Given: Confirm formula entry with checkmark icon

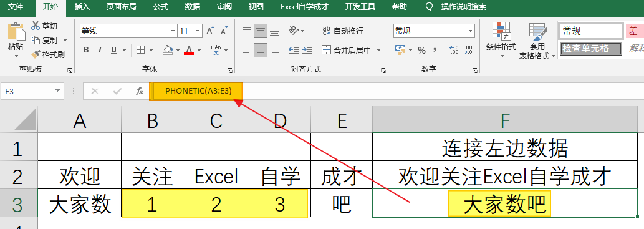Looking at the screenshot, I should (x=117, y=91).
